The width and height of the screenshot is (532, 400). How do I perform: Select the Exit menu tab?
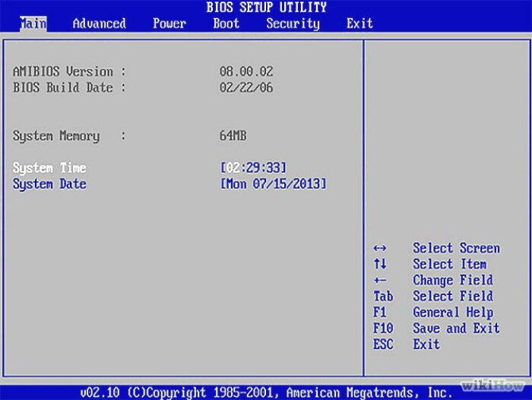pyautogui.click(x=359, y=24)
